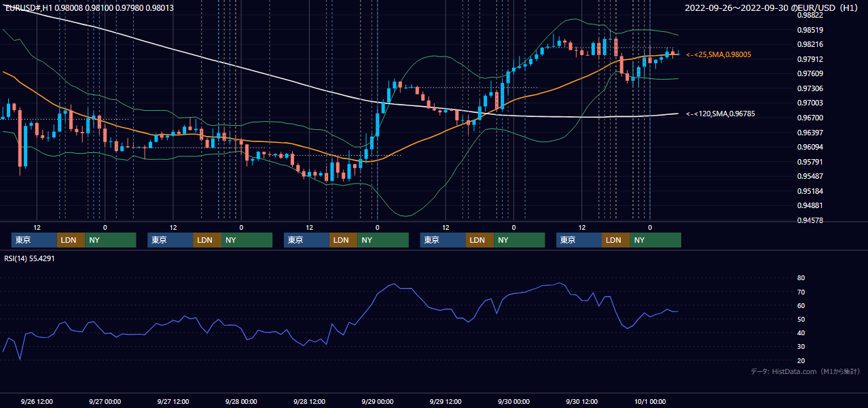Viewport: 868px width, 408px height.
Task: Click the RSI scale value 60
Action: pyautogui.click(x=801, y=305)
